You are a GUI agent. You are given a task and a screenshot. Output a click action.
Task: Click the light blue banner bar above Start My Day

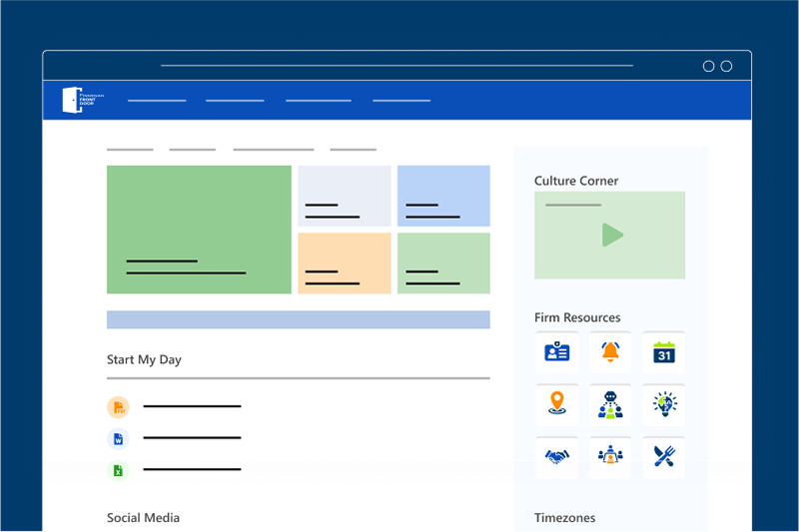pos(299,319)
